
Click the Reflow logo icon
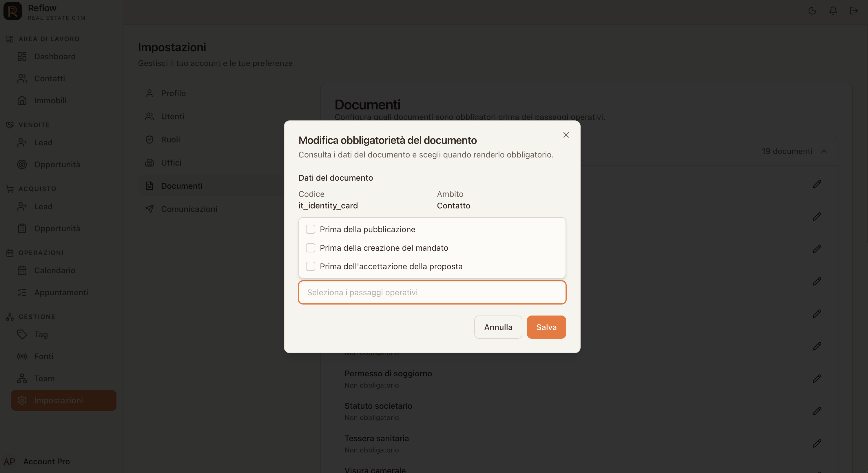[x=13, y=11]
